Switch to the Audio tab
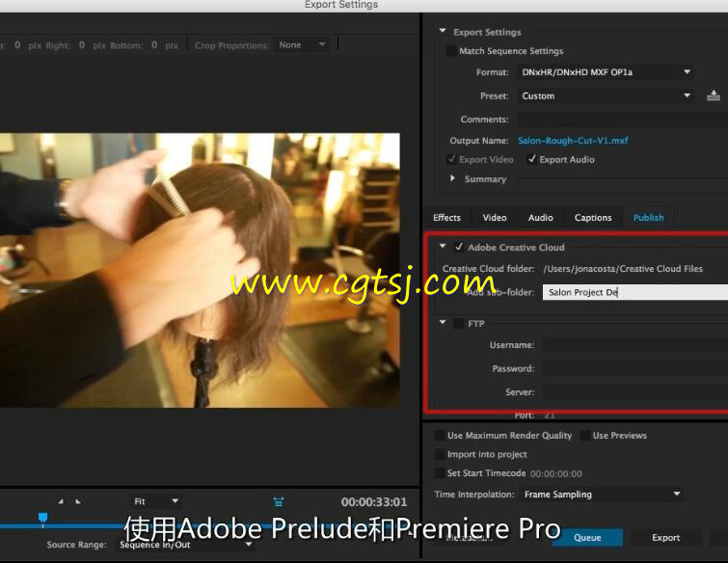Image resolution: width=728 pixels, height=563 pixels. tap(540, 217)
